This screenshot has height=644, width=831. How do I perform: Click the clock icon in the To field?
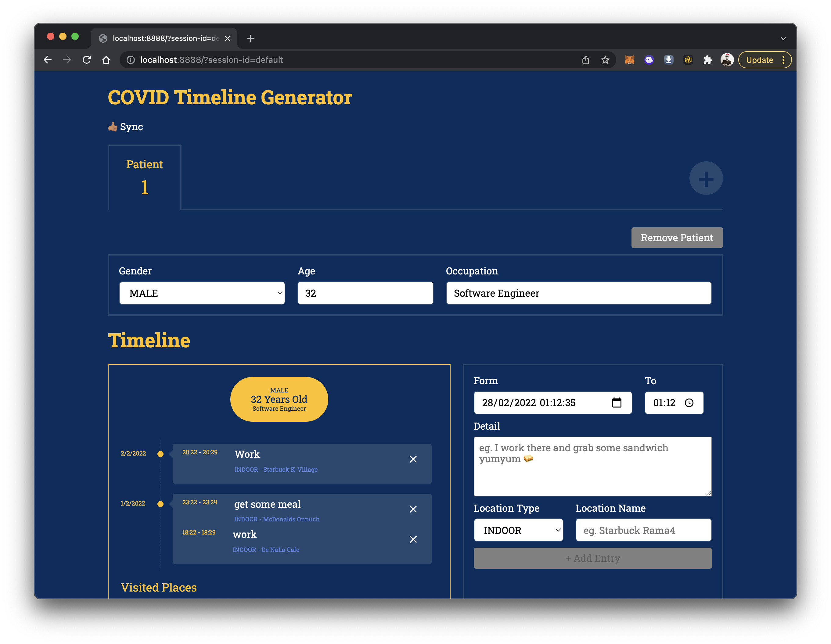[x=689, y=403]
